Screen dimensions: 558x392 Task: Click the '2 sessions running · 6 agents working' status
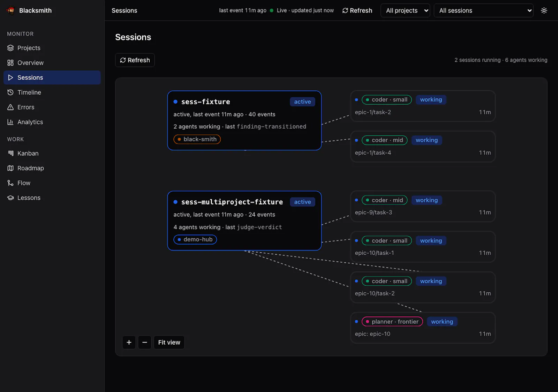coord(501,60)
